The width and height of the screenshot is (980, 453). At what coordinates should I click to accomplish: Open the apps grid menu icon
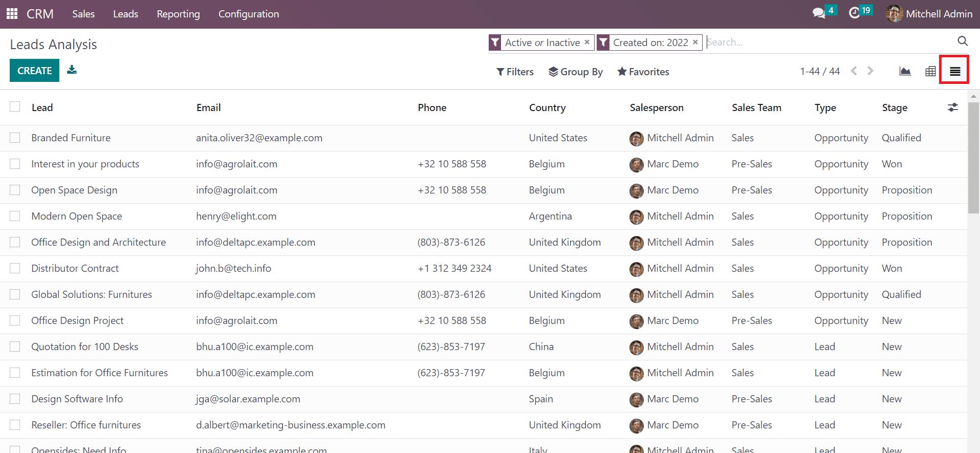click(12, 14)
